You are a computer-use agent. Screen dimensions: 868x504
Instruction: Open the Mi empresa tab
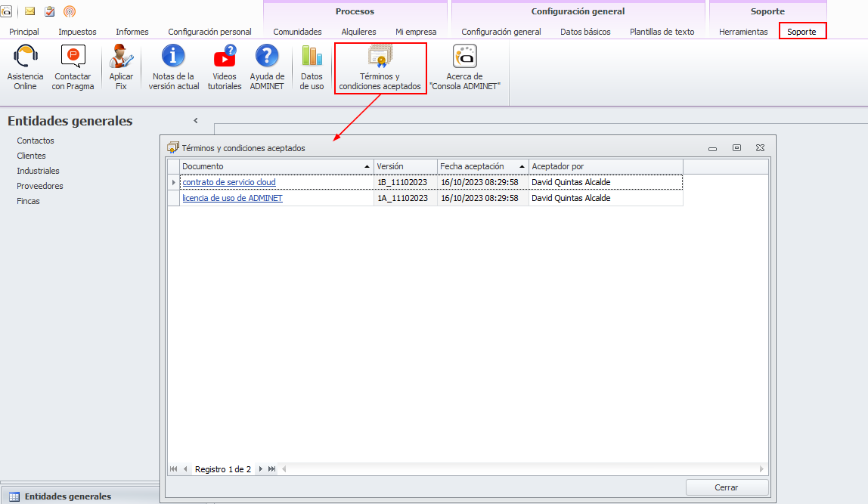pos(416,32)
